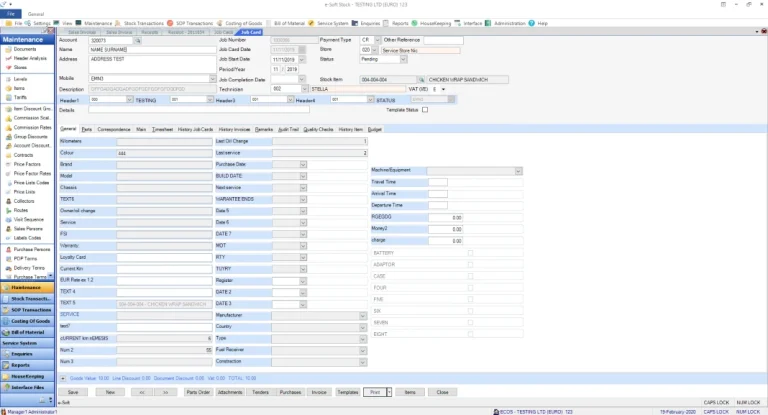Switch to the Correspondence tab

pos(114,129)
